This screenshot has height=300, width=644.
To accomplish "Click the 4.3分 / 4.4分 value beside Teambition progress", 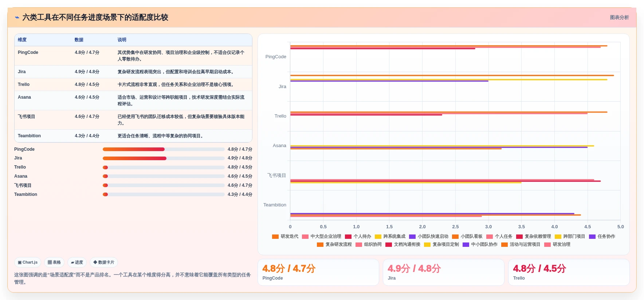I will 240,194.
